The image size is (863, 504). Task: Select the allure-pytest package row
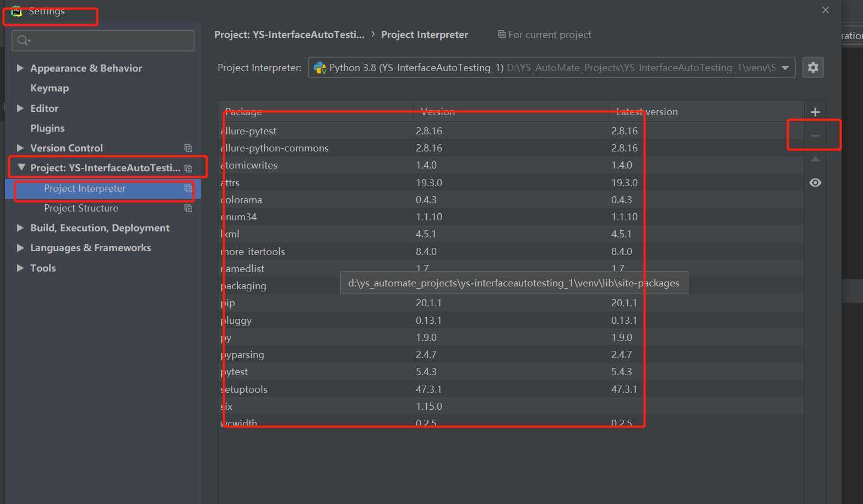[x=511, y=131]
